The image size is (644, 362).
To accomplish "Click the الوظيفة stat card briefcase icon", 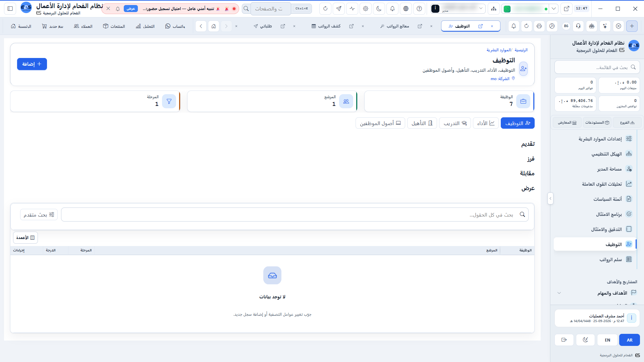I will click(523, 101).
